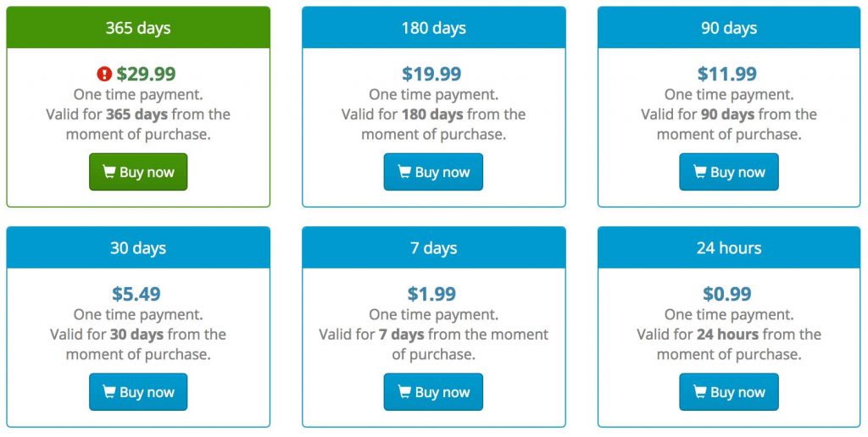
Task: Click the $5.49 price
Action: pos(136,294)
